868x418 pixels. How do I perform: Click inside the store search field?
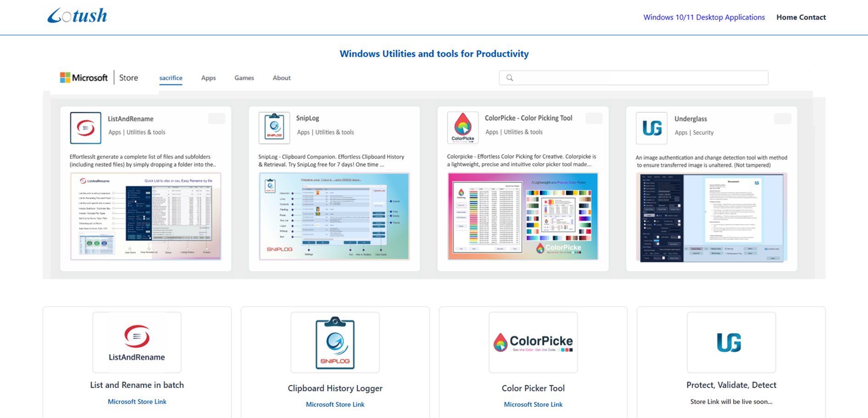tap(634, 78)
